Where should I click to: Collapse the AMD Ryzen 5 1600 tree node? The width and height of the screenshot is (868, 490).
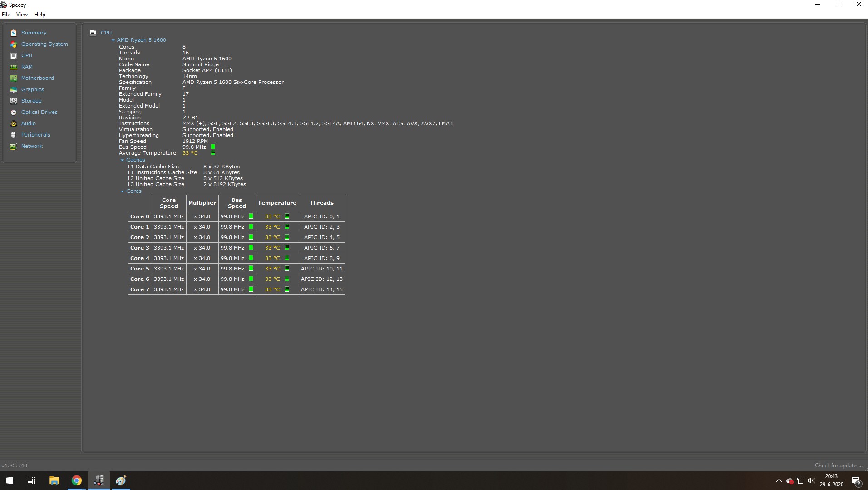click(x=113, y=40)
